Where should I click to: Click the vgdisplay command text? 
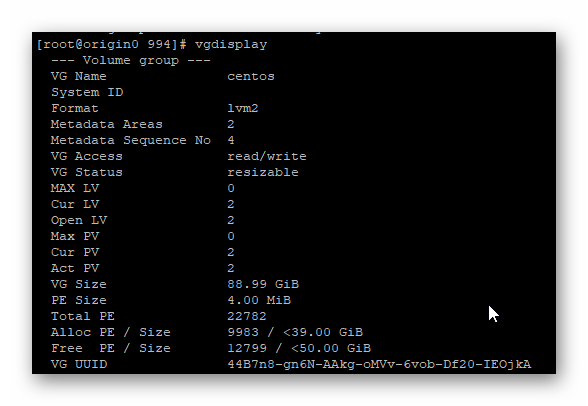coord(231,45)
